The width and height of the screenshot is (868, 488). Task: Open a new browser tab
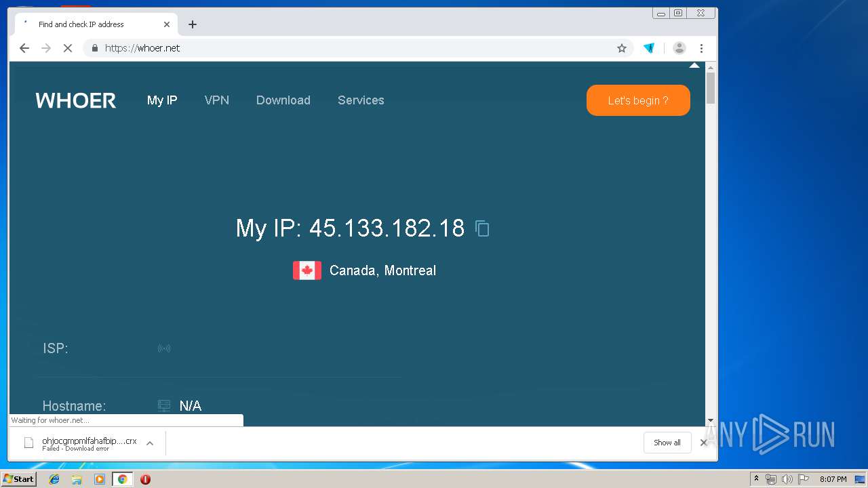(x=193, y=24)
